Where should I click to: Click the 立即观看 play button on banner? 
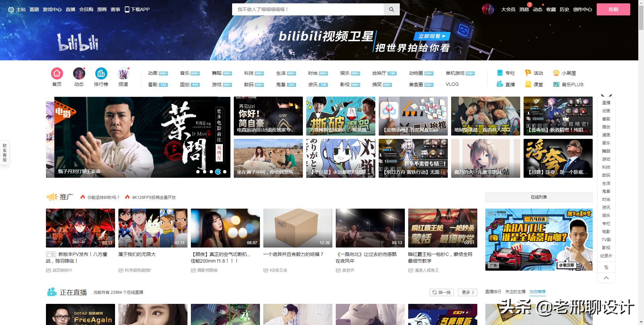pos(432,36)
